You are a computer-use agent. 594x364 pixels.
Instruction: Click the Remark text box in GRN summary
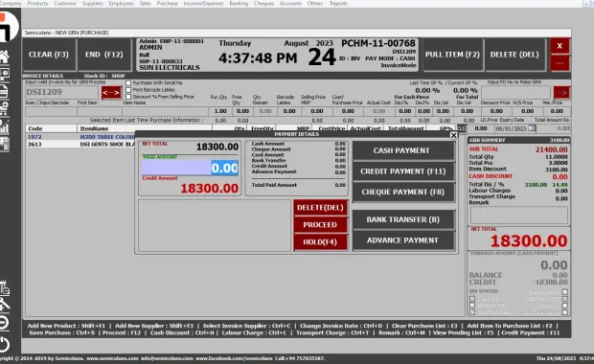tap(519, 216)
